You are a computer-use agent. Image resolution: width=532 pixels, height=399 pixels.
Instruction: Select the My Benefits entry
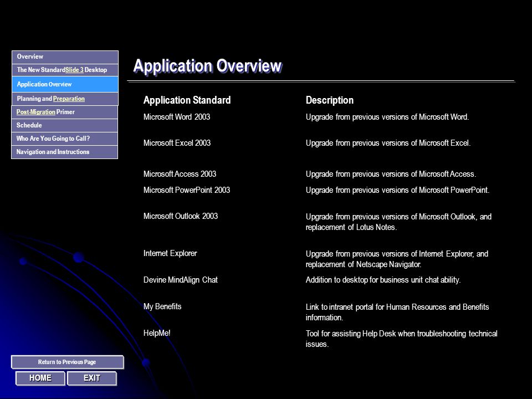pos(162,306)
